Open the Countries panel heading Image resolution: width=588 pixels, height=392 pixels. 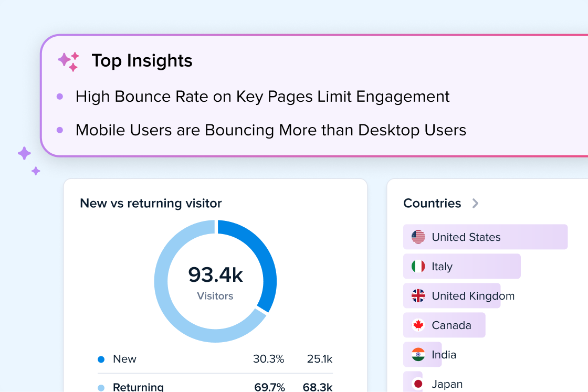[432, 204]
